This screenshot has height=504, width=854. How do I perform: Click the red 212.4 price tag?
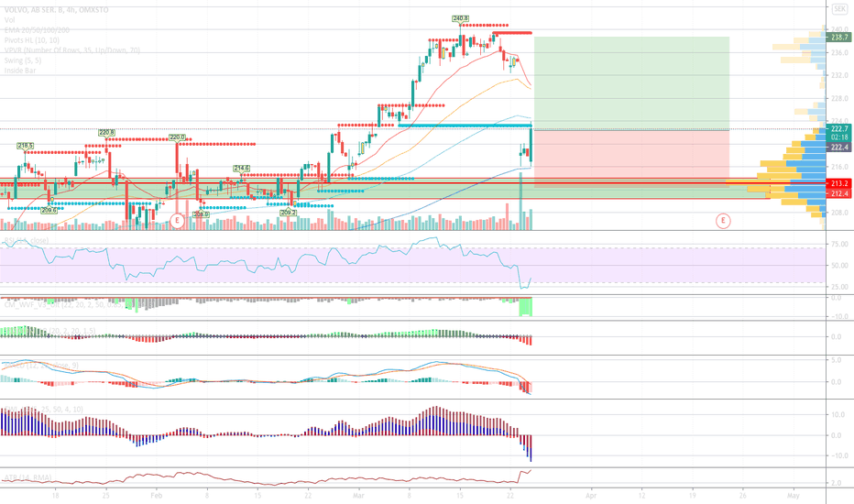coord(838,193)
